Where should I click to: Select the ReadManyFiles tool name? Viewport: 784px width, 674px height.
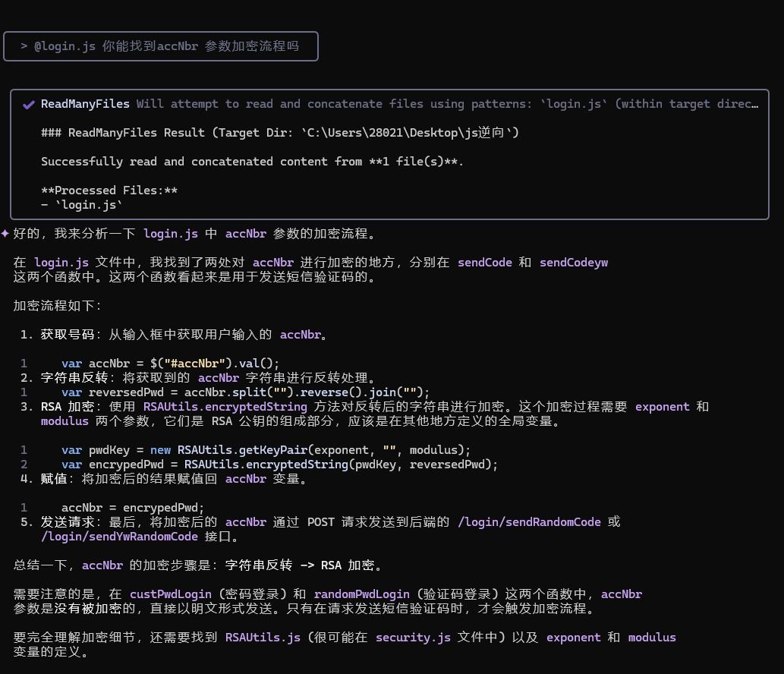click(x=86, y=104)
